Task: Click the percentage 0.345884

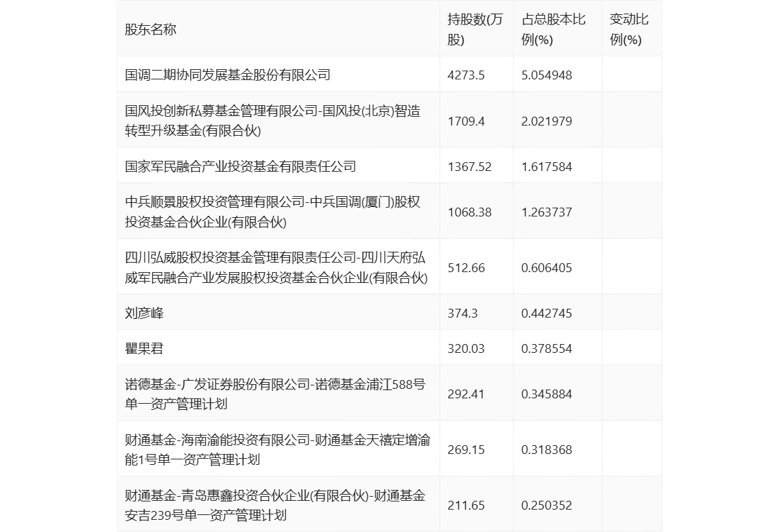Action: pos(547,394)
